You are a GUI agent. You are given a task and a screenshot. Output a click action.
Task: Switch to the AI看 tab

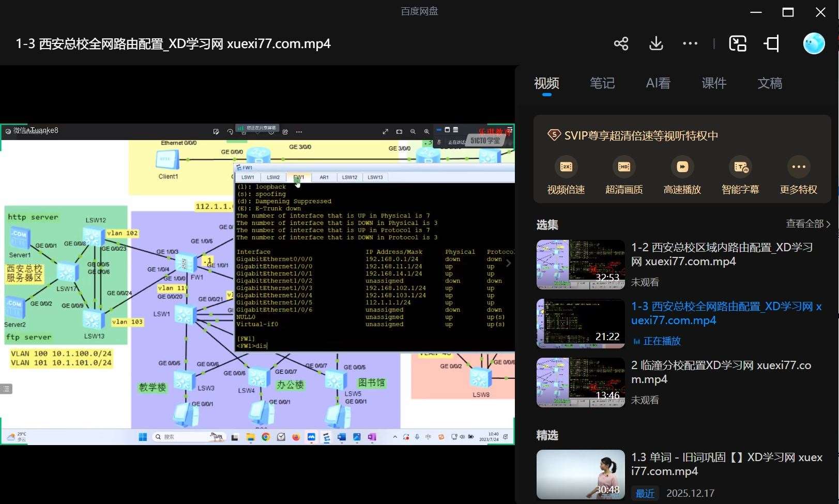point(658,83)
